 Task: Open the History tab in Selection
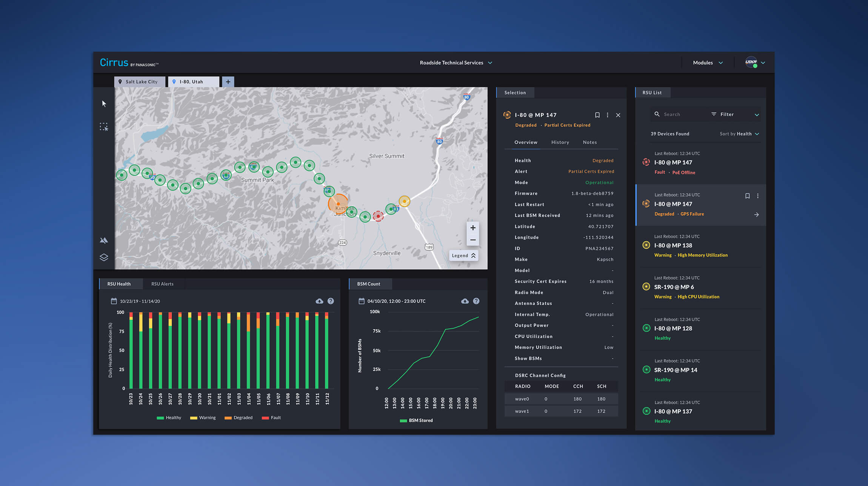pyautogui.click(x=560, y=142)
